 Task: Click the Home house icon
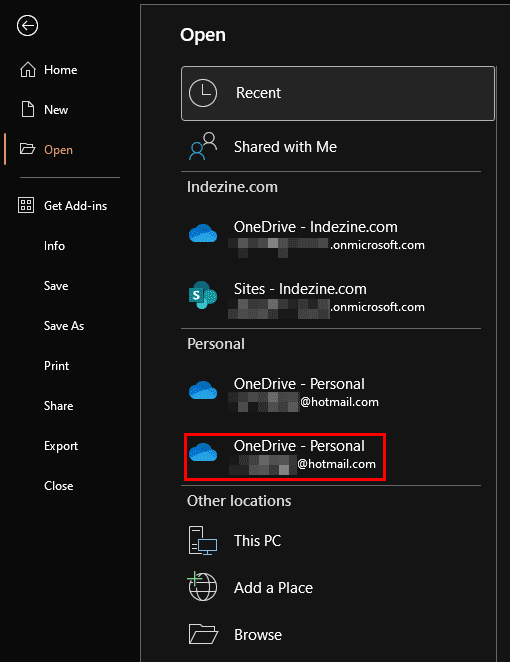(x=28, y=70)
